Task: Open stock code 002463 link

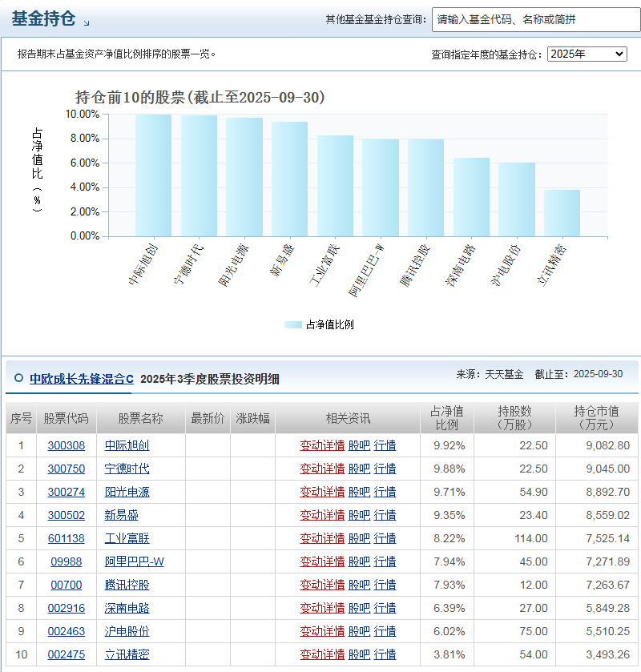Action: pyautogui.click(x=66, y=631)
